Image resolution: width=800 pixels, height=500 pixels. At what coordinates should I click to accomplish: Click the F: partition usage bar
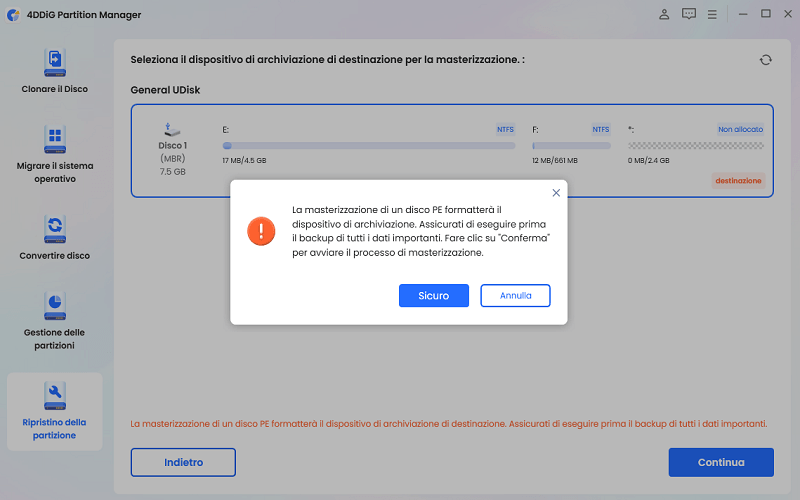click(571, 146)
